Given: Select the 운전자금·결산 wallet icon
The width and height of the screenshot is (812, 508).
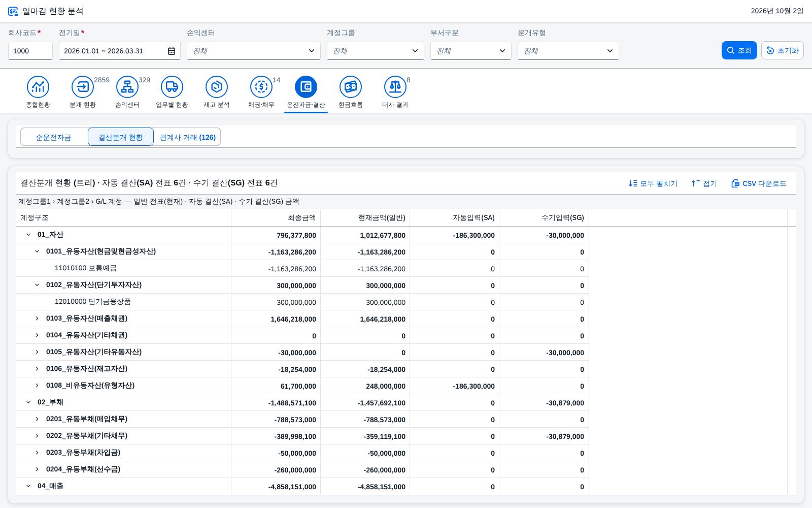Looking at the screenshot, I should [306, 87].
